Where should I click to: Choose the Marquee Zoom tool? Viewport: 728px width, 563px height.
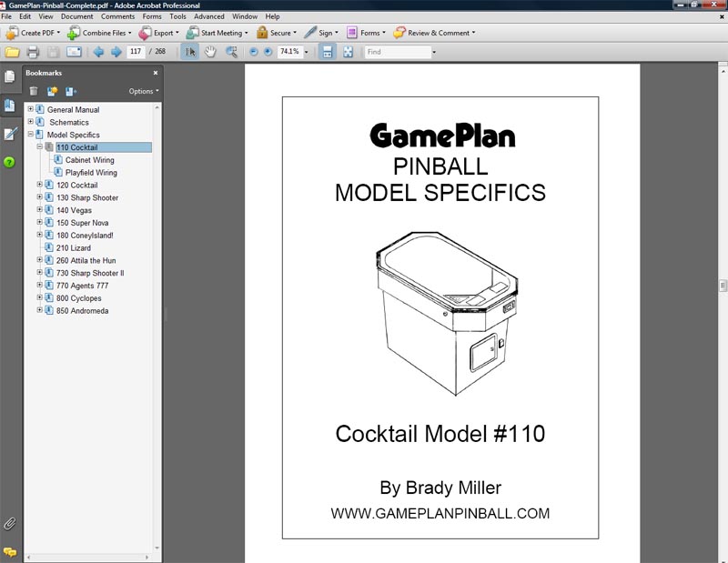(232, 52)
